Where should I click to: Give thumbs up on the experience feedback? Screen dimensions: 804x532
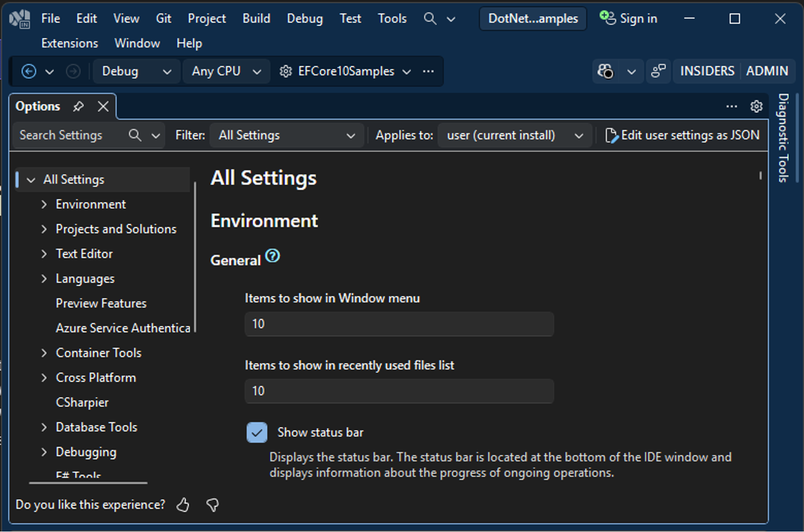[183, 505]
